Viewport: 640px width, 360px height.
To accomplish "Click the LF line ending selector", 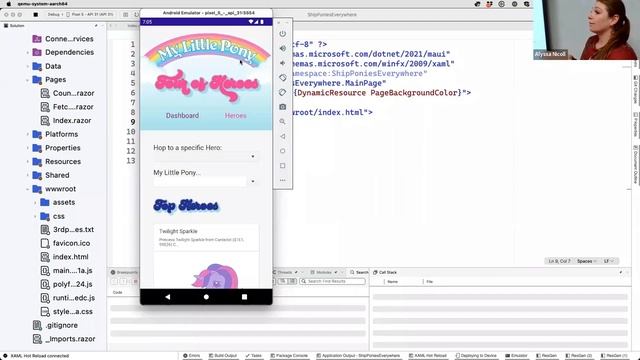I will (x=609, y=261).
